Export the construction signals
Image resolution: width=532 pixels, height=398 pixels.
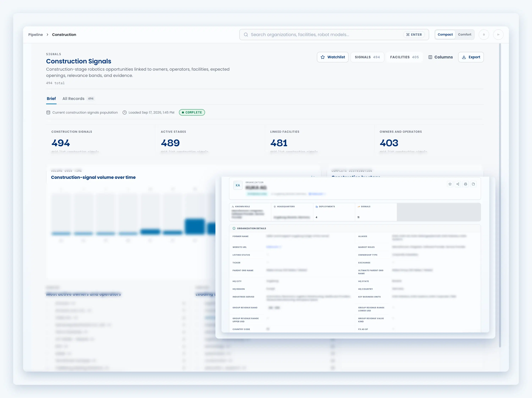click(471, 57)
